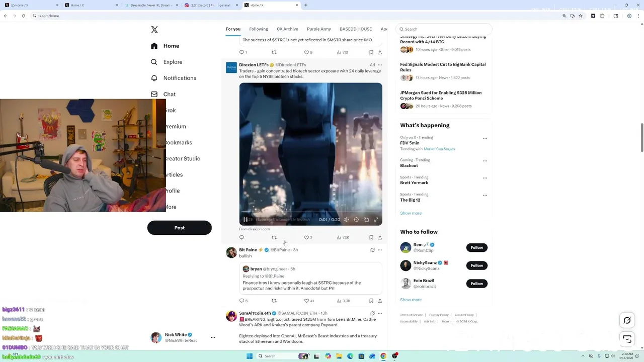Follow Rem account
The height and width of the screenshot is (362, 644).
477,247
